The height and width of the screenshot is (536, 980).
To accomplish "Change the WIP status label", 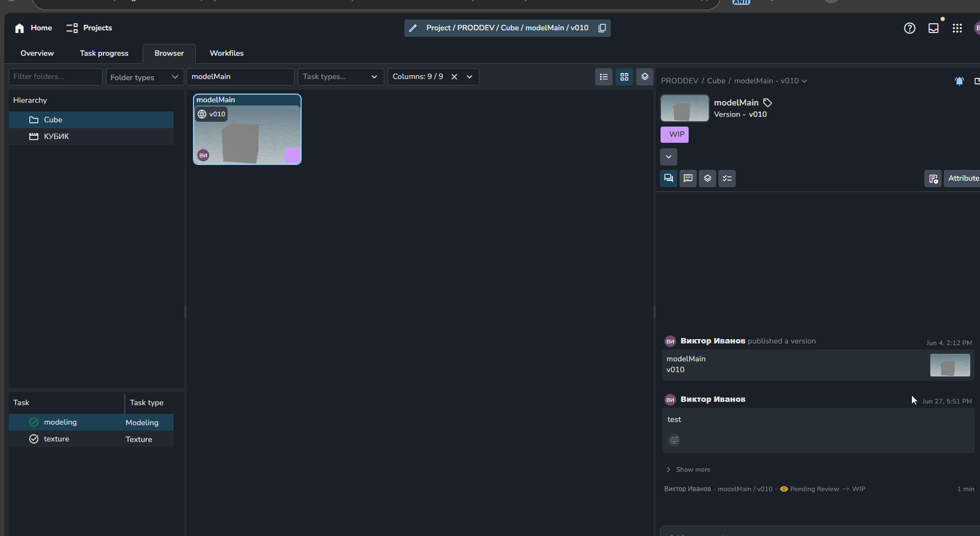I will (x=675, y=135).
